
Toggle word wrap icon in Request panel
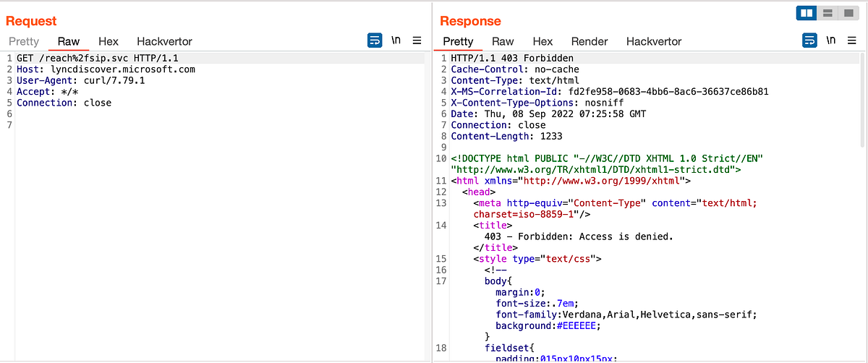pos(375,40)
